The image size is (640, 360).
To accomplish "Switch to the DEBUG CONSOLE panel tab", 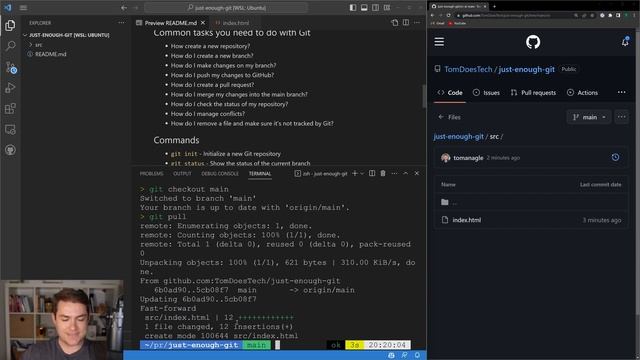I will pyautogui.click(x=220, y=173).
